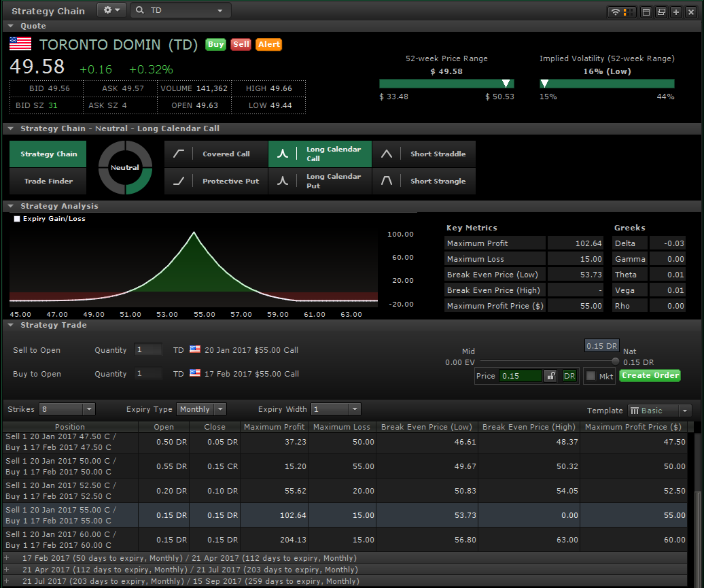Viewport: 704px width, 588px height.
Task: Click the split-pane layout icon in title bar
Action: (646, 12)
